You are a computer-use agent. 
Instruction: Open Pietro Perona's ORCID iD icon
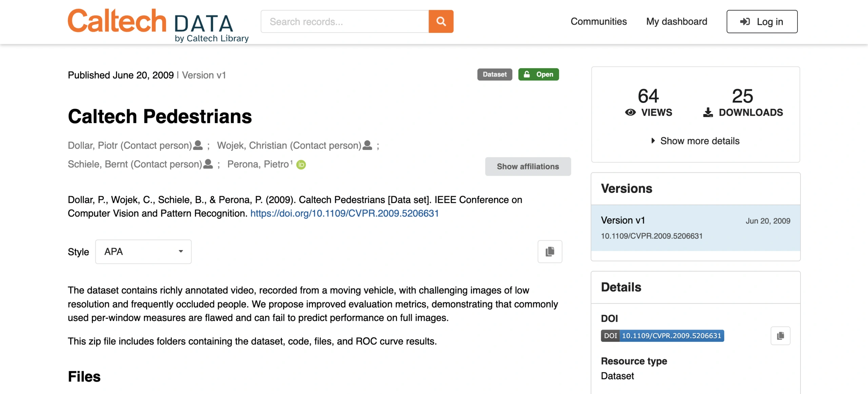click(x=301, y=165)
